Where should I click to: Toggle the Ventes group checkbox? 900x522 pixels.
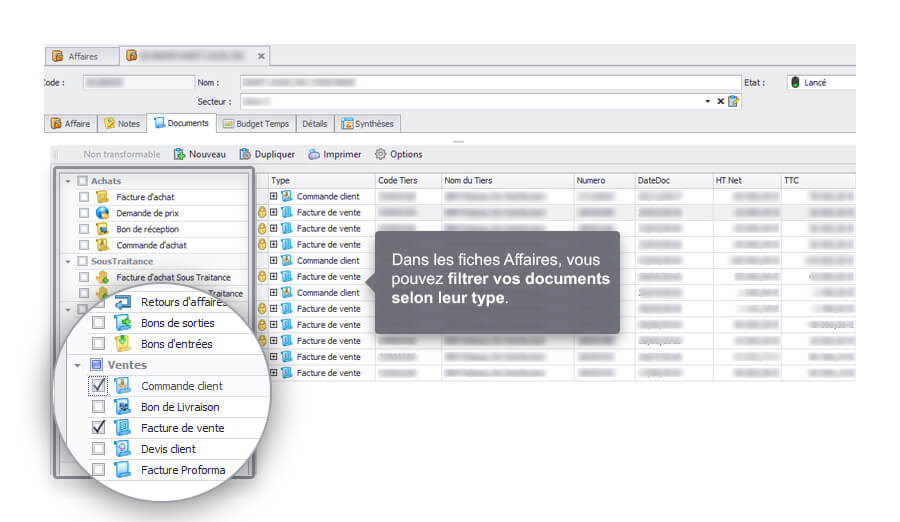point(96,365)
